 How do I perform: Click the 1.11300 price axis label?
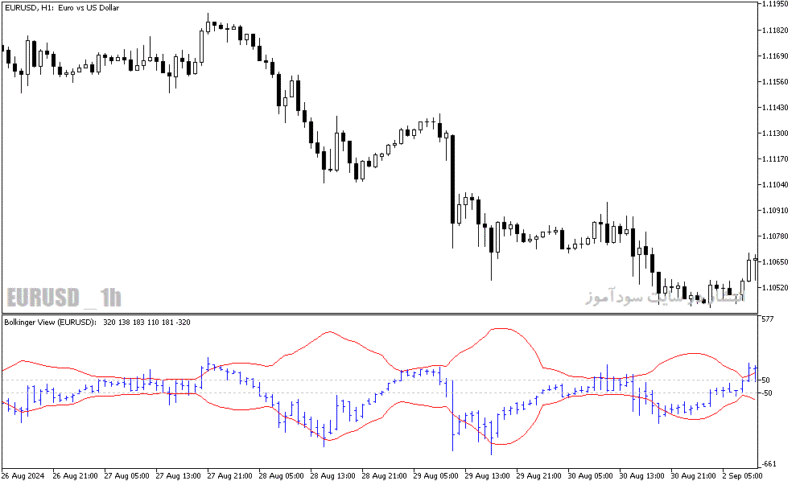pos(774,133)
